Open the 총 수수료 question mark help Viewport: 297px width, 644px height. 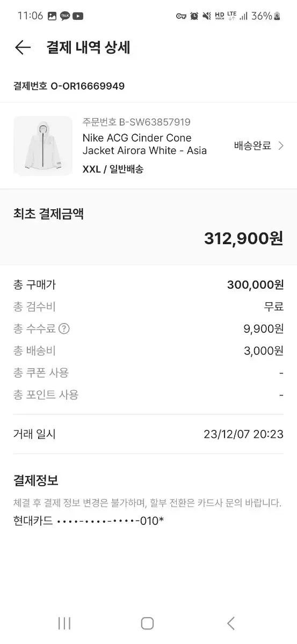(x=64, y=329)
